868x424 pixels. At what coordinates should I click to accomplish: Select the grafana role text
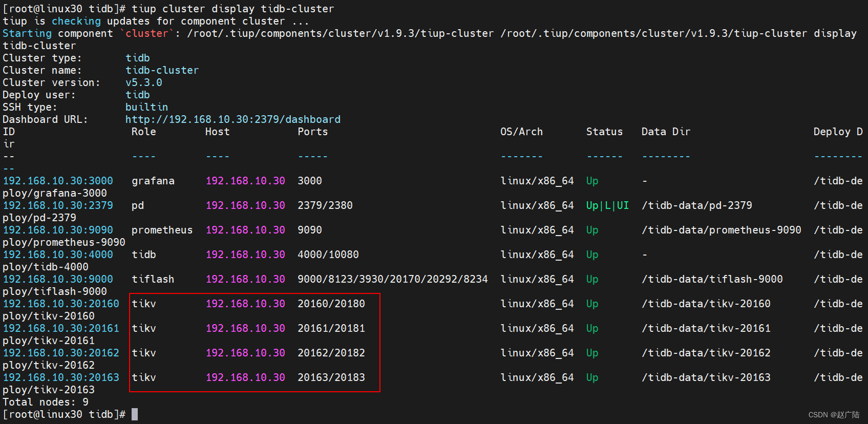[153, 181]
